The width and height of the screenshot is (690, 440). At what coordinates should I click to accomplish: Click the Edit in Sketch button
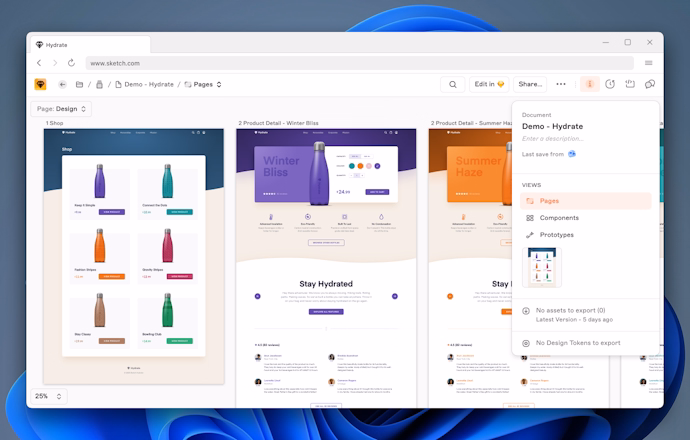(x=489, y=85)
